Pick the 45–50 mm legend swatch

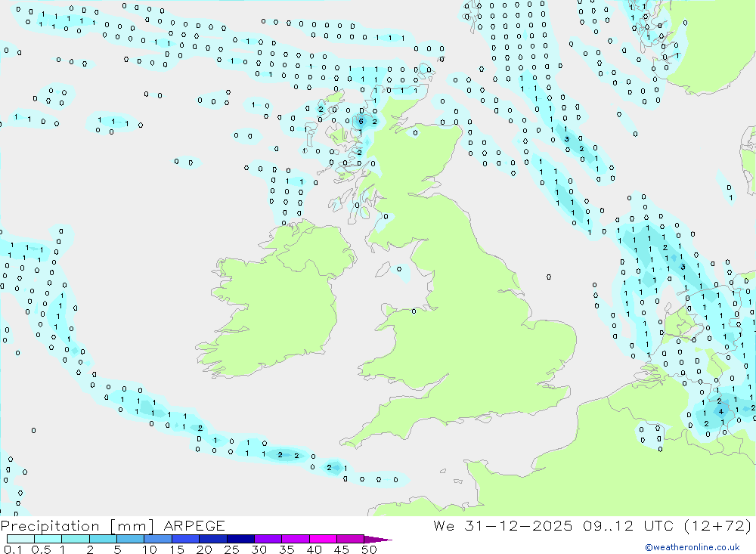coord(350,539)
